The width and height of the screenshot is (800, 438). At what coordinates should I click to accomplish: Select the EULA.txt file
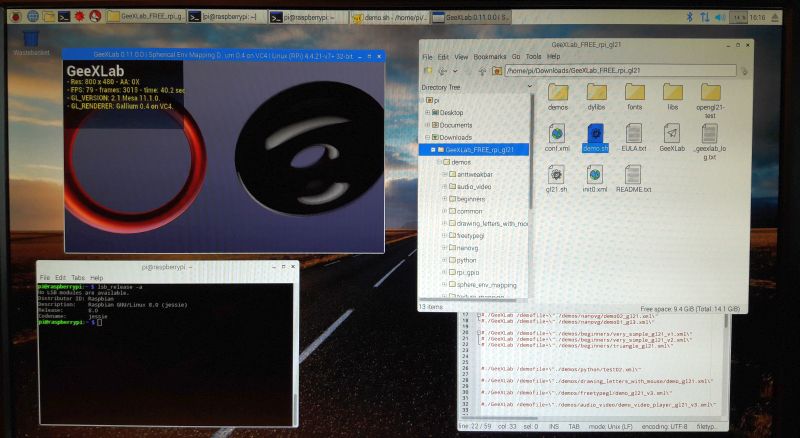[634, 138]
